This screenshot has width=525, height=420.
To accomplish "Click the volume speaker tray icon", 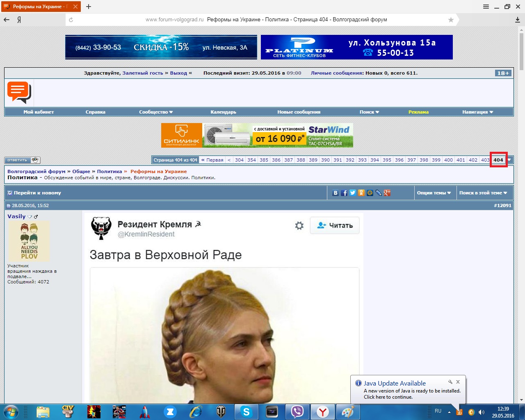I will (x=482, y=412).
